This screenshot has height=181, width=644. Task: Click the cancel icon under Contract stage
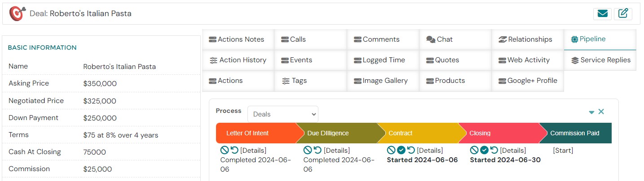(x=391, y=150)
